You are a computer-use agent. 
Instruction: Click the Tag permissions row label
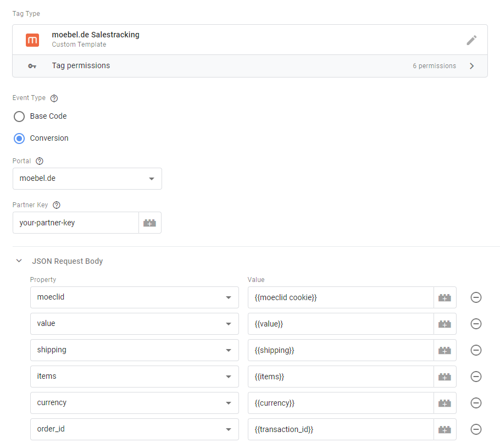tap(81, 66)
